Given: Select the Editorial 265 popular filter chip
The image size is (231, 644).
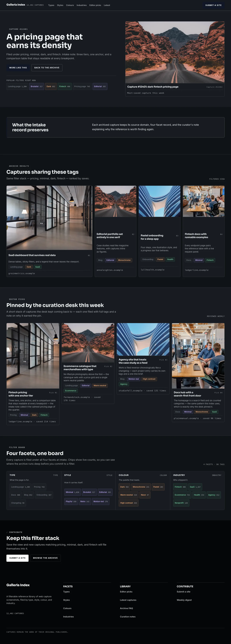Looking at the screenshot, I should click(x=100, y=86).
